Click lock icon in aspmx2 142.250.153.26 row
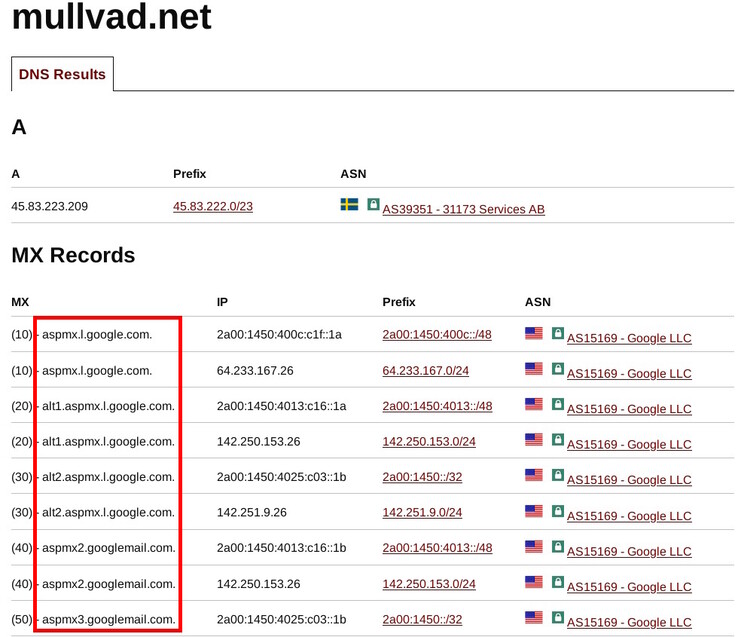This screenshot has height=637, width=738. (558, 582)
